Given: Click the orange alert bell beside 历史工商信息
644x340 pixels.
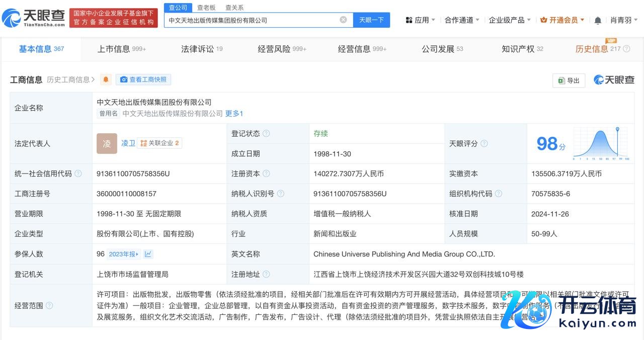Looking at the screenshot, I should pos(106,79).
